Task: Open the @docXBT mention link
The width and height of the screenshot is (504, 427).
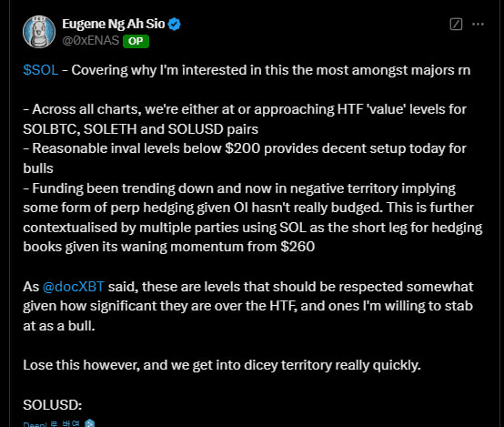Action: (74, 287)
